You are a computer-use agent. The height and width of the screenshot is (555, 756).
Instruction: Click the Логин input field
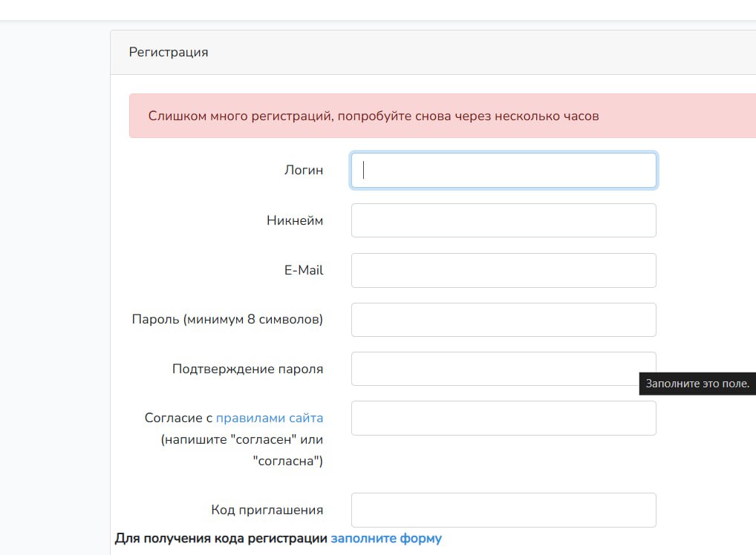pos(503,171)
